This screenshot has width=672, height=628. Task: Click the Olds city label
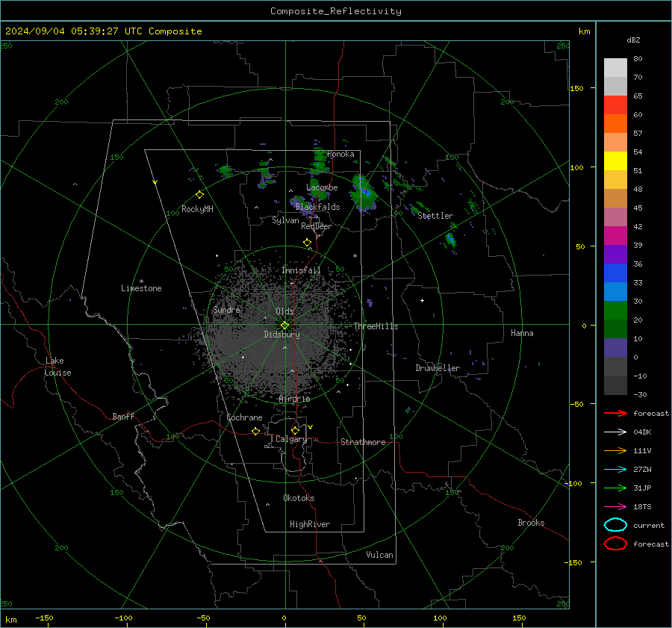pos(284,311)
